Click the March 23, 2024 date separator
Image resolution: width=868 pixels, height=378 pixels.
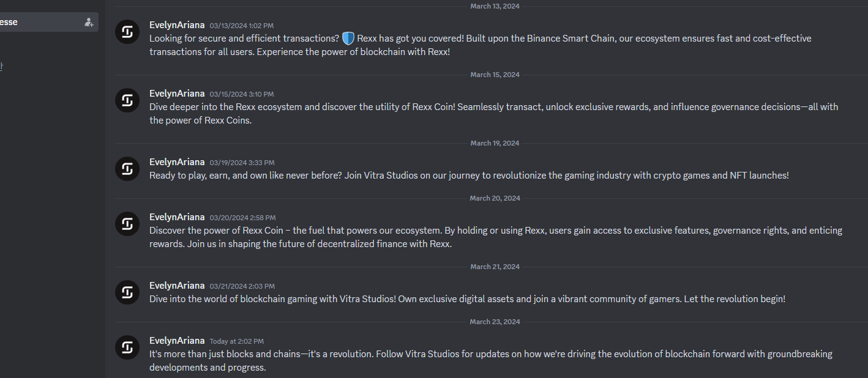[x=495, y=322]
